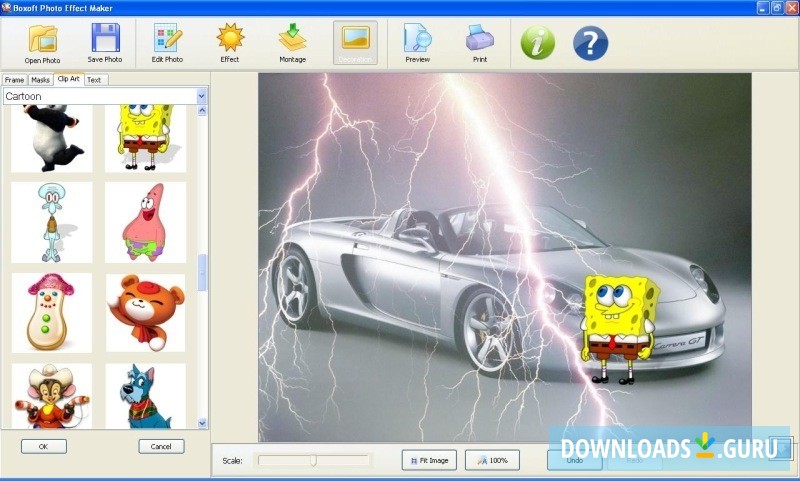Dismiss changes with Cancel button

pyautogui.click(x=161, y=446)
